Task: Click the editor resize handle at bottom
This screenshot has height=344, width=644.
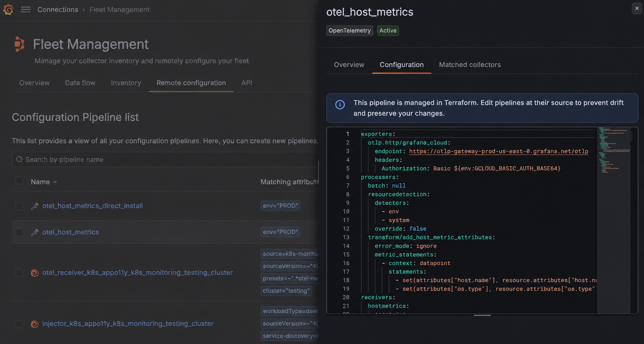Action: click(x=482, y=315)
